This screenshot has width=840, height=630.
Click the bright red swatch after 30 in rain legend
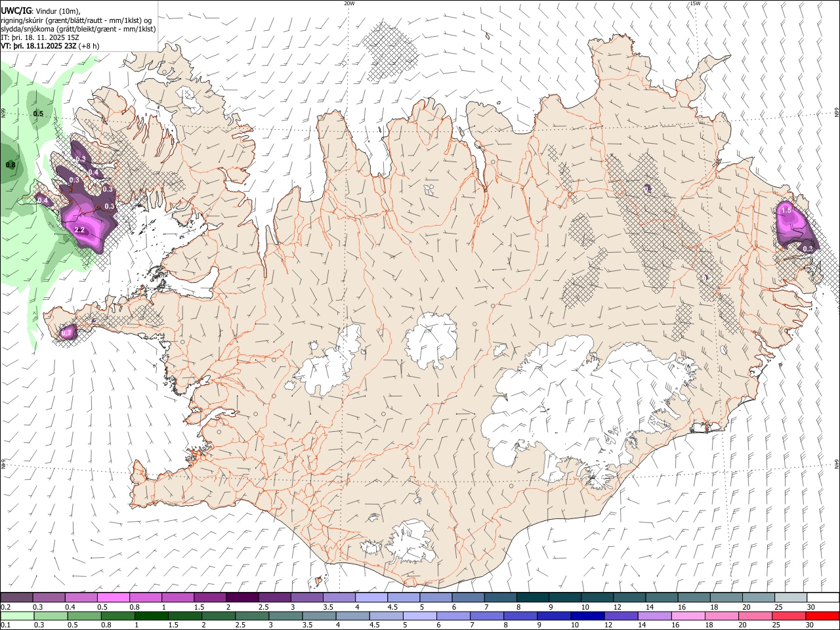pyautogui.click(x=822, y=616)
